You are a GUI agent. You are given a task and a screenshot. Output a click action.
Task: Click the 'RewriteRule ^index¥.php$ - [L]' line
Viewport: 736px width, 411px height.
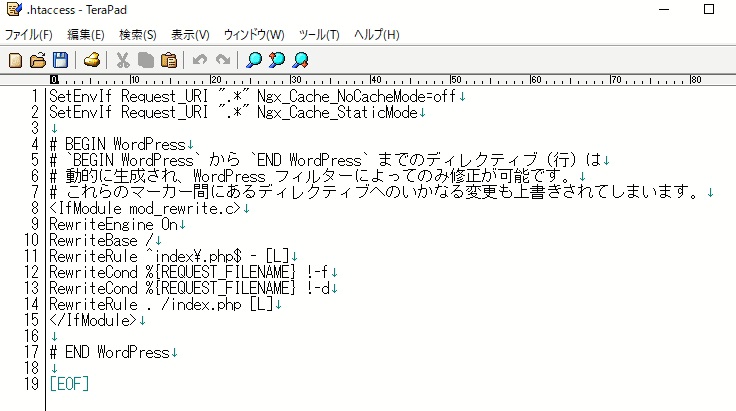[169, 256]
